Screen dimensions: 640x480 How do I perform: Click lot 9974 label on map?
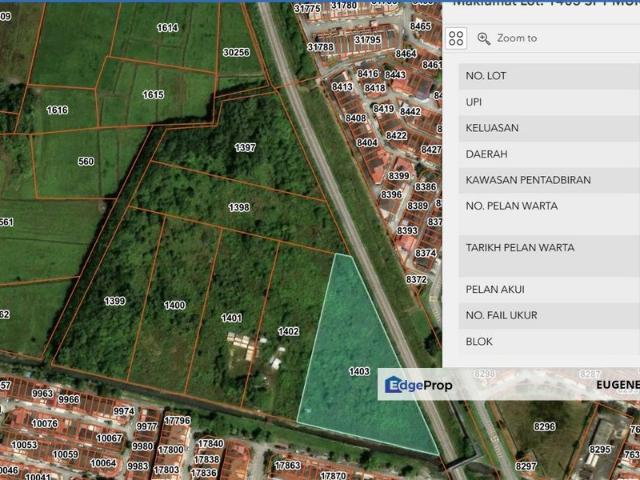coord(124,411)
